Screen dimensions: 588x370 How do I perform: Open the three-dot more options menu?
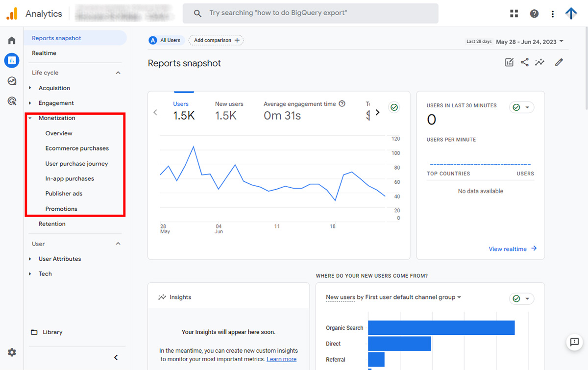[553, 14]
